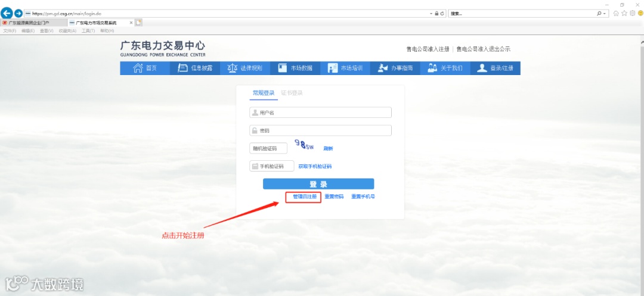Open browser settings gear icon
Viewport: 644px width, 296px height.
pos(633,13)
